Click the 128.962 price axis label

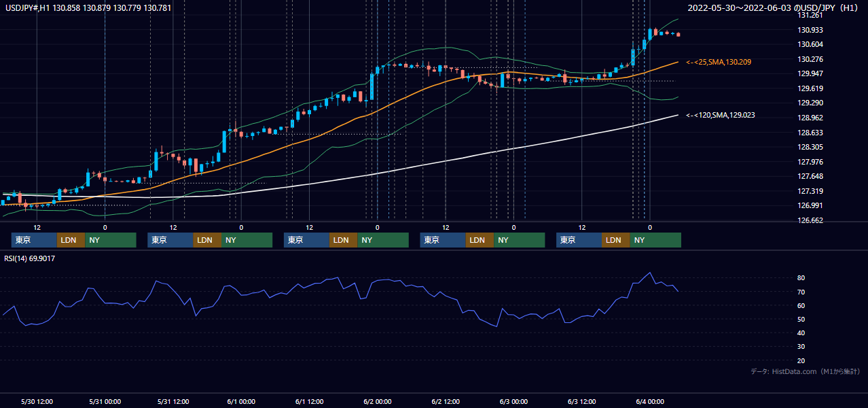(812, 118)
